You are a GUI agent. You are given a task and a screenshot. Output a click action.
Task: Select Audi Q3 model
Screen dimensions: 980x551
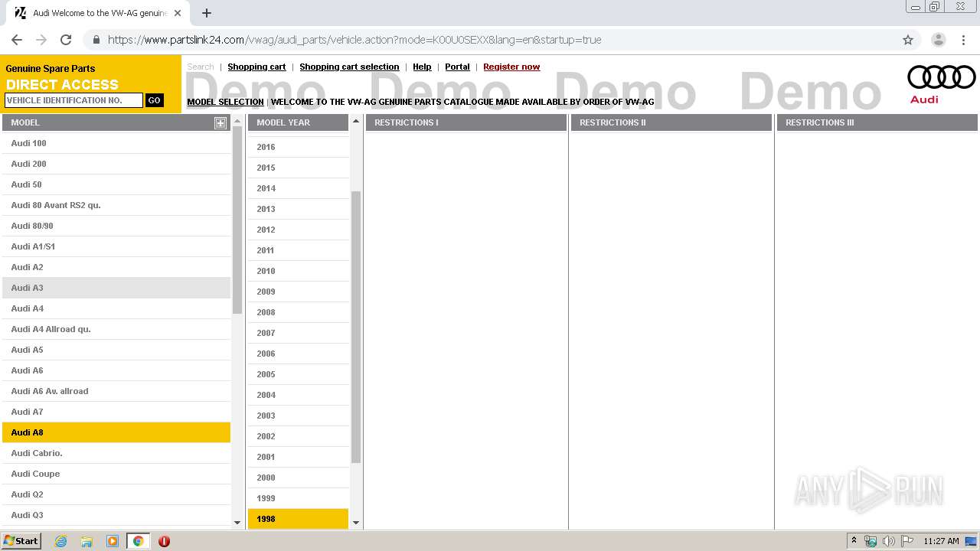pyautogui.click(x=116, y=515)
